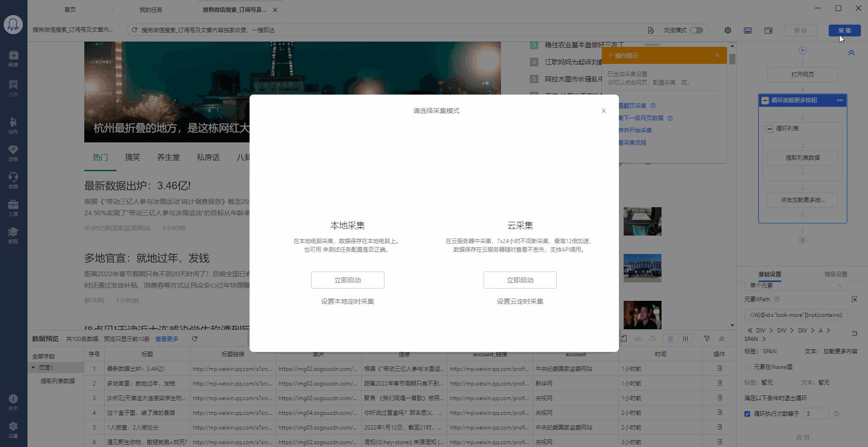The image size is (868, 447).
Task: Click the 保存 button
Action: 800,30
